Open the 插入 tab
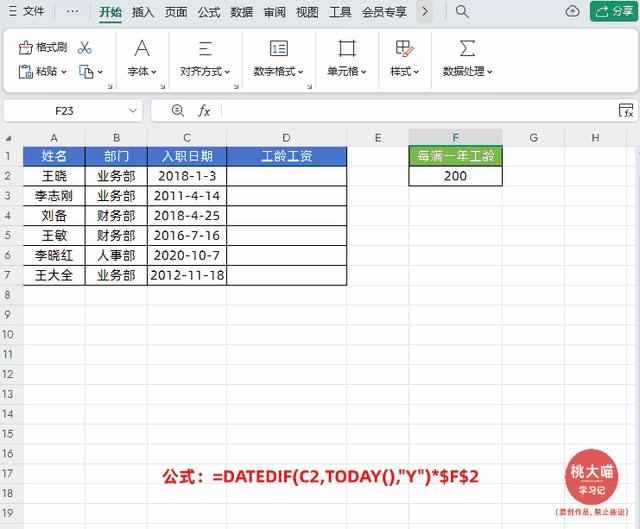Screen dimensions: 640x529 tap(143, 12)
